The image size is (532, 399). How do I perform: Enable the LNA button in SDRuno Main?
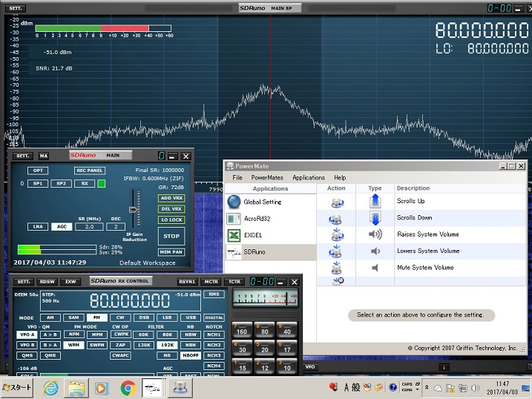pyautogui.click(x=38, y=226)
